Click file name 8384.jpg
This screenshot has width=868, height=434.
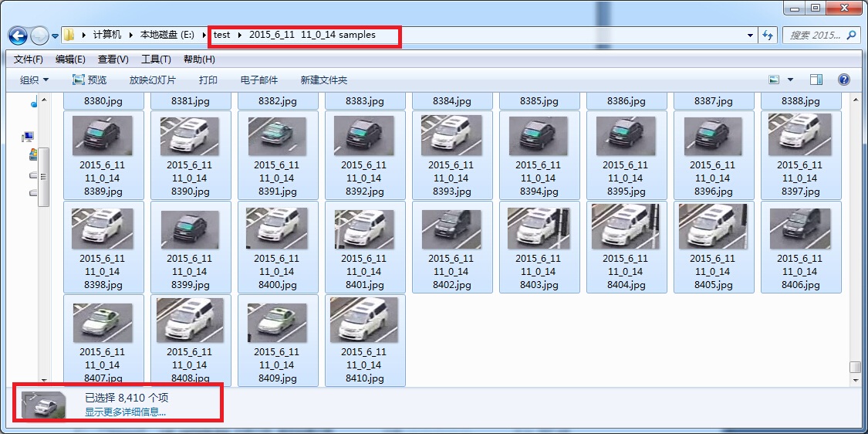(451, 101)
